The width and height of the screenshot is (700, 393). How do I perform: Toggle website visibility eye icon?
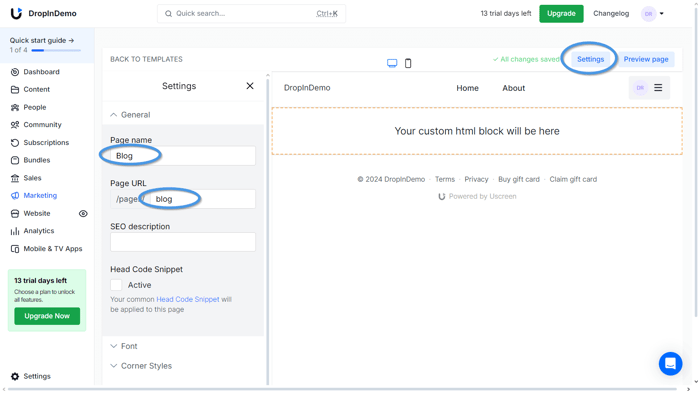click(83, 213)
